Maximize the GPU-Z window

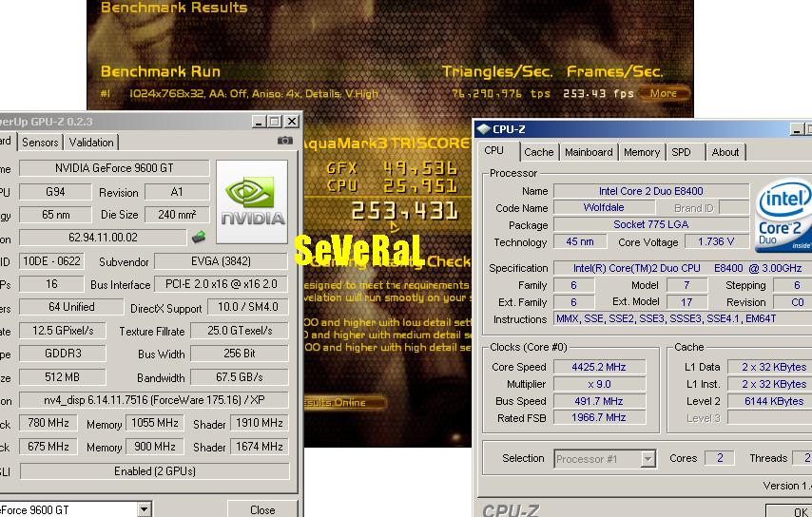coord(275,122)
